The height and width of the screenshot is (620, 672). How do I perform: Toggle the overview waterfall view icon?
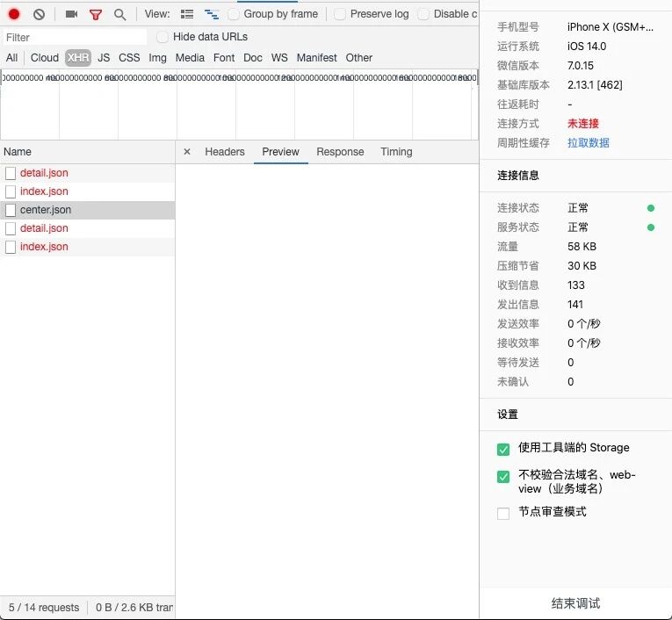point(212,14)
